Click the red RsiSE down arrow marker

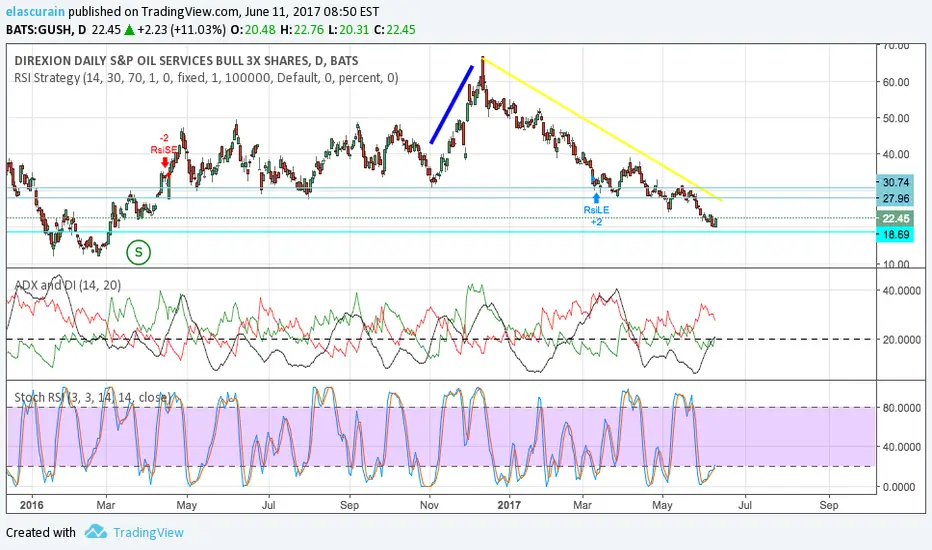click(165, 162)
